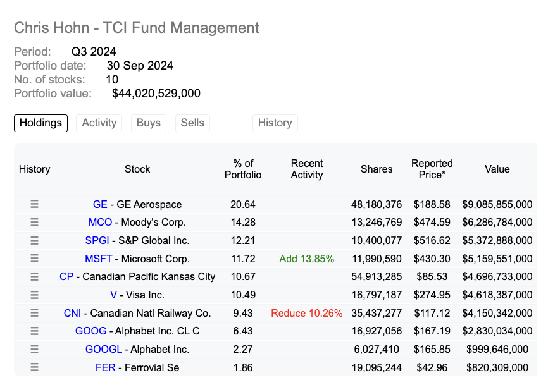The height and width of the screenshot is (392, 548).
Task: Click the Chris Hohn - TCI Fund Management heading
Action: point(136,28)
